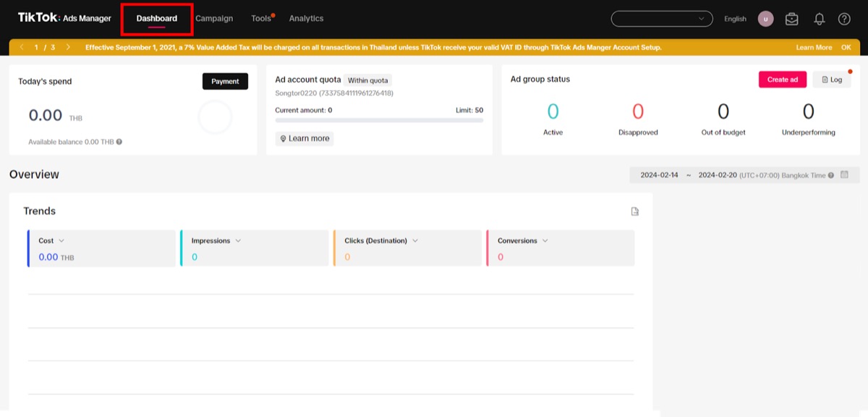Click the Out of budget count

tap(723, 111)
